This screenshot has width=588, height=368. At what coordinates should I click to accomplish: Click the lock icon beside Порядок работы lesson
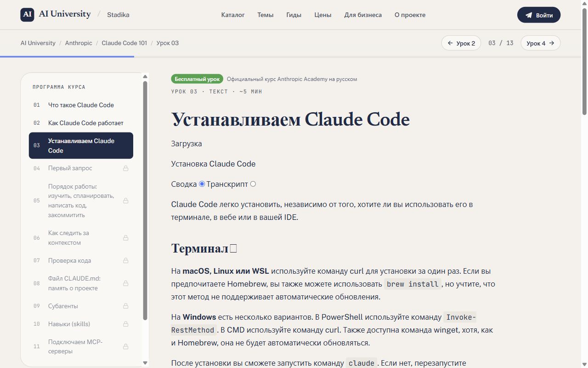tap(125, 201)
